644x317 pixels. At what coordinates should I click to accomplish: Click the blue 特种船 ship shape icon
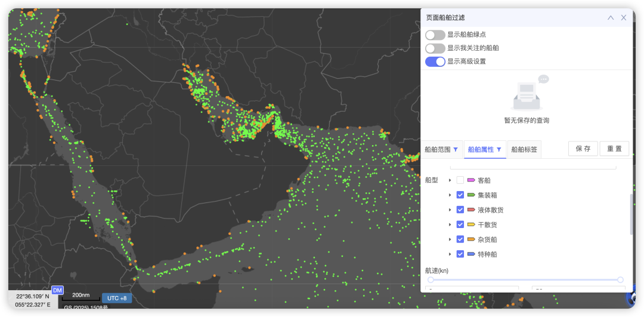471,254
